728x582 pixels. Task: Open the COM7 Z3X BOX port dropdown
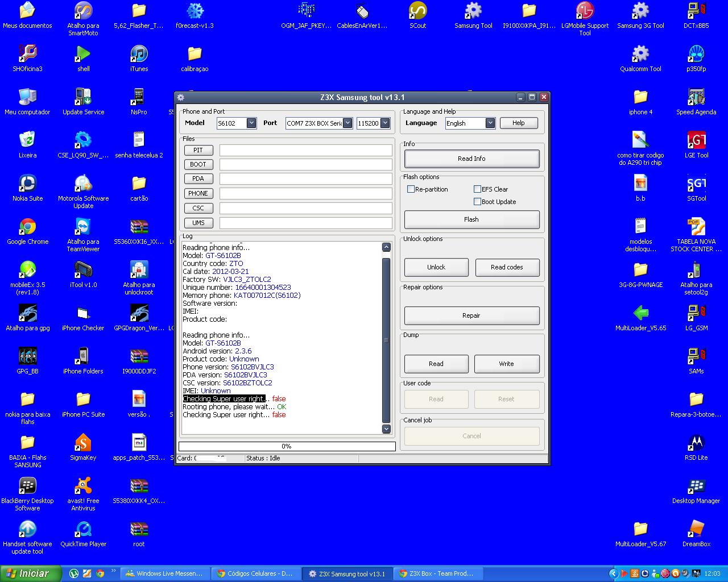pyautogui.click(x=348, y=123)
